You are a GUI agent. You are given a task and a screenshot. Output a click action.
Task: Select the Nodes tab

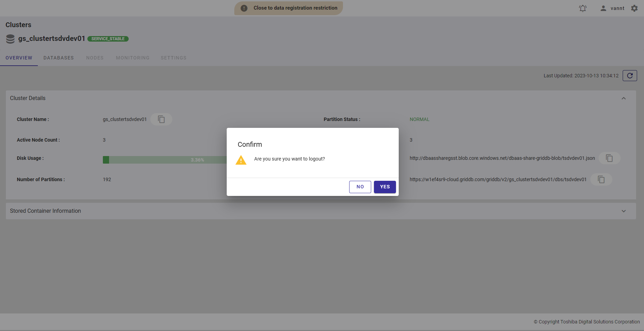point(95,58)
